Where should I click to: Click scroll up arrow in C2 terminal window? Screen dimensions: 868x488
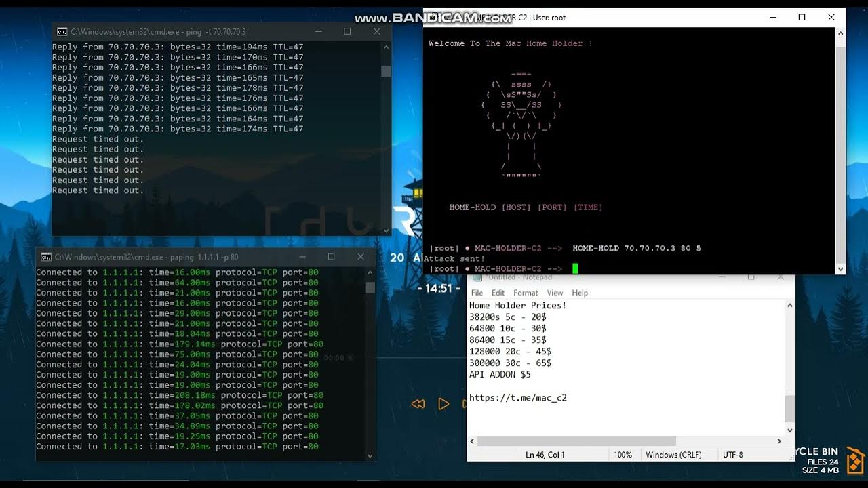[841, 34]
